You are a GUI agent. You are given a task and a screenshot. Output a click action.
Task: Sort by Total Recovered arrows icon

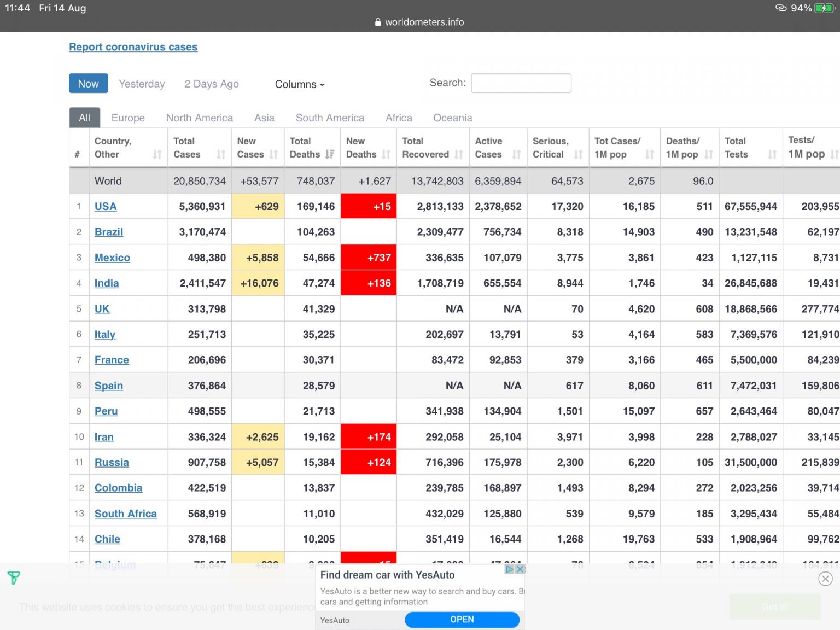[459, 155]
